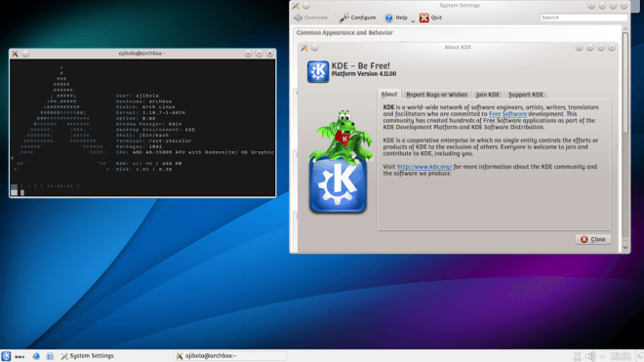Image resolution: width=644 pixels, height=362 pixels.
Task: Launch the web browser globe icon in the panel
Action: [36, 356]
